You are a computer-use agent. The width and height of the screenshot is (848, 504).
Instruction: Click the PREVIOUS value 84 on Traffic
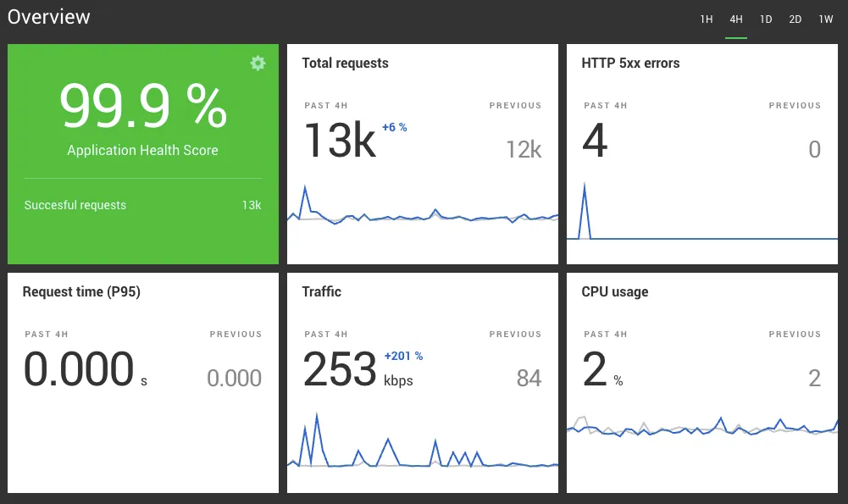coord(530,378)
